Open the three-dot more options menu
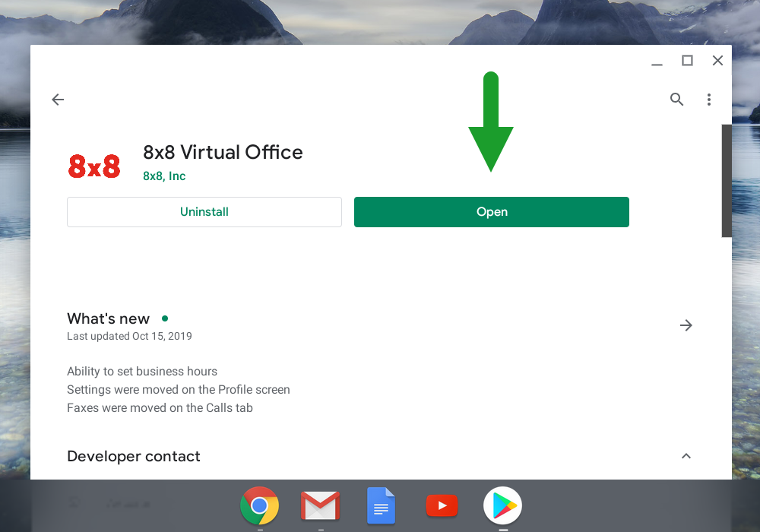Viewport: 760px width, 532px height. pos(709,100)
